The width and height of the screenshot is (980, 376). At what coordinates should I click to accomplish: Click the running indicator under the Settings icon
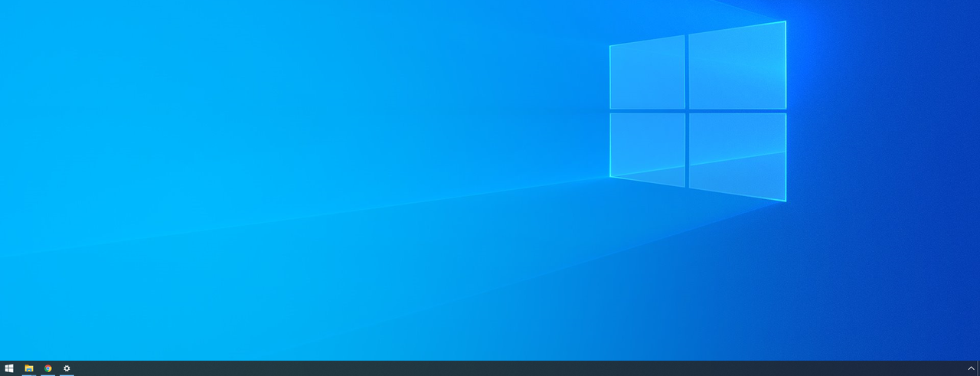(67, 374)
